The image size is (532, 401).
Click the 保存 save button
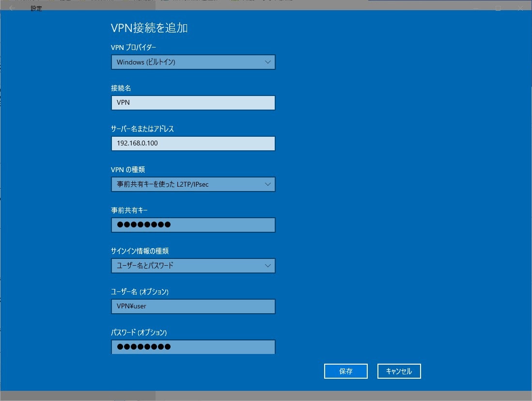(x=346, y=371)
